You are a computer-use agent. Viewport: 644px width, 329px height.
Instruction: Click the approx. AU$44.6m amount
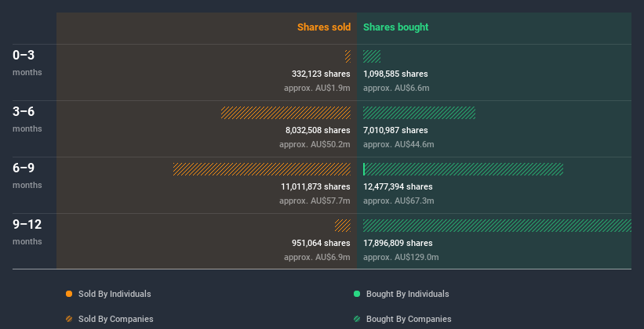(x=398, y=144)
